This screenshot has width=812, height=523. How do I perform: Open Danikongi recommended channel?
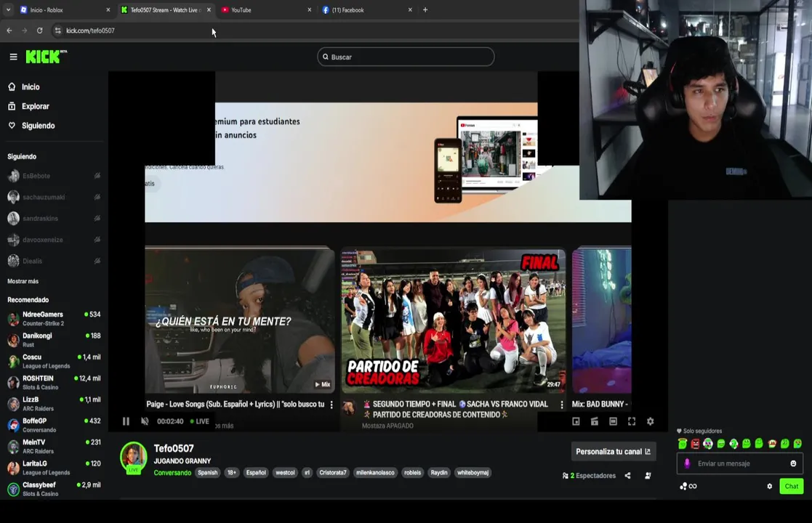(x=54, y=340)
